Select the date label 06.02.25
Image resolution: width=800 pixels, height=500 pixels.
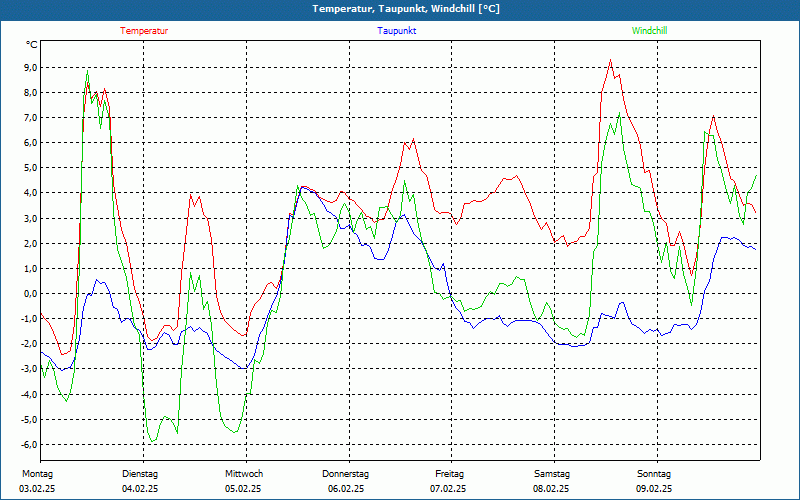point(346,489)
